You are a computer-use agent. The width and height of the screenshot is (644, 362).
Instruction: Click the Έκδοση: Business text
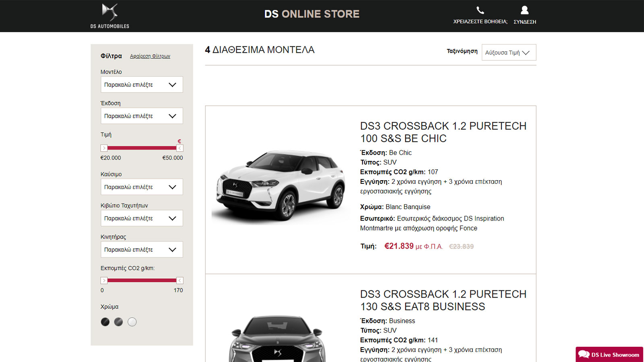pos(388,321)
